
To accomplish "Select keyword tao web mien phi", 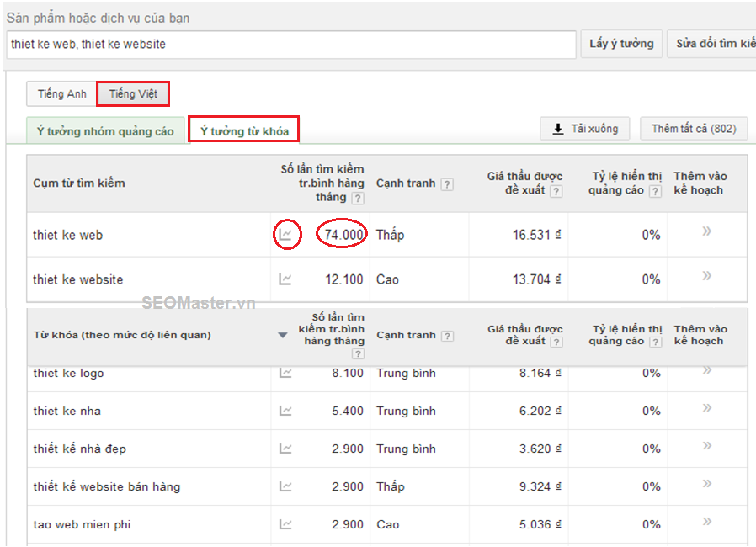I will coord(82,524).
